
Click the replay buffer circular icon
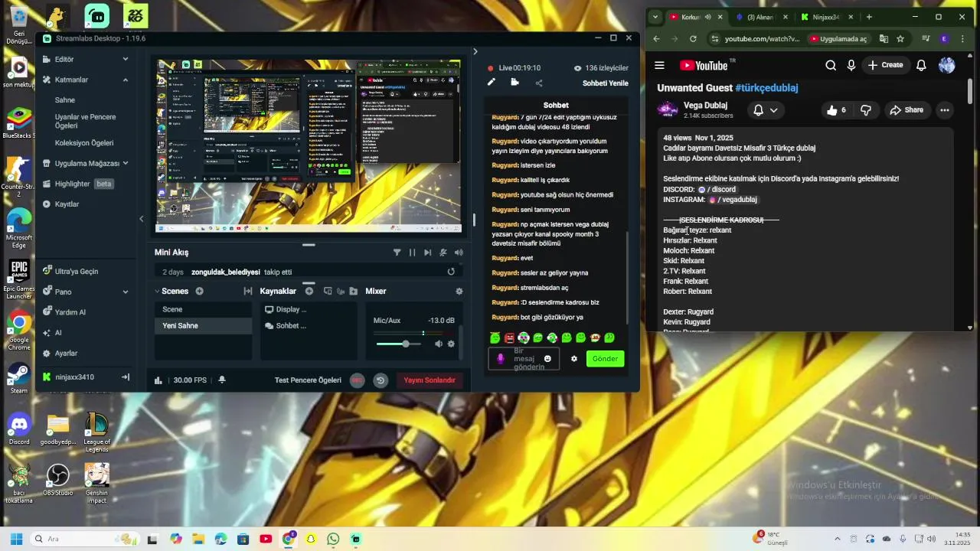coord(381,380)
